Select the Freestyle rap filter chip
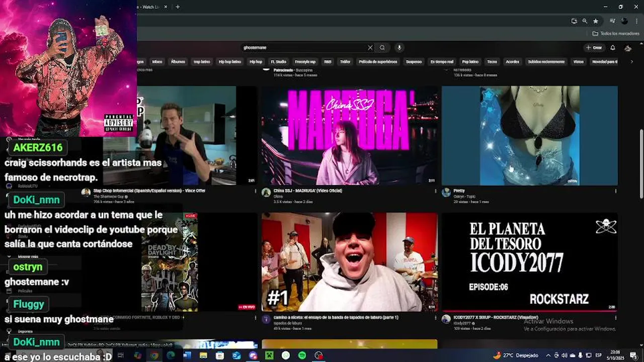Viewport: 644px width, 362px height. click(x=305, y=62)
